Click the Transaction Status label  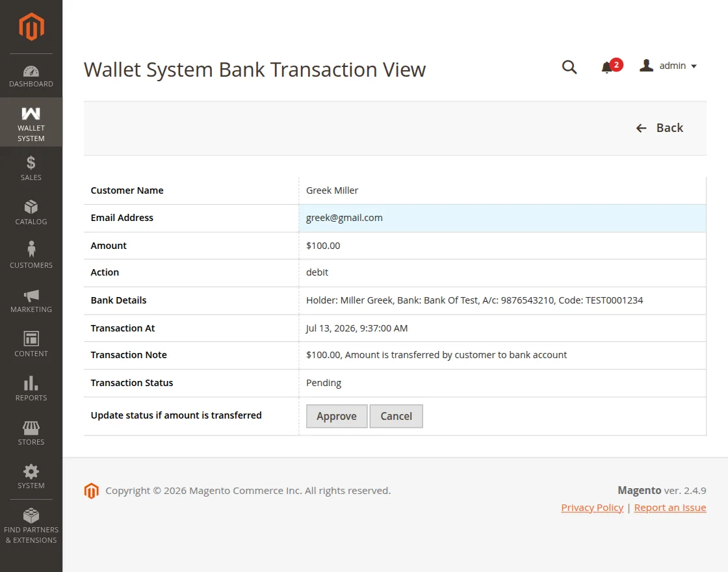(131, 383)
